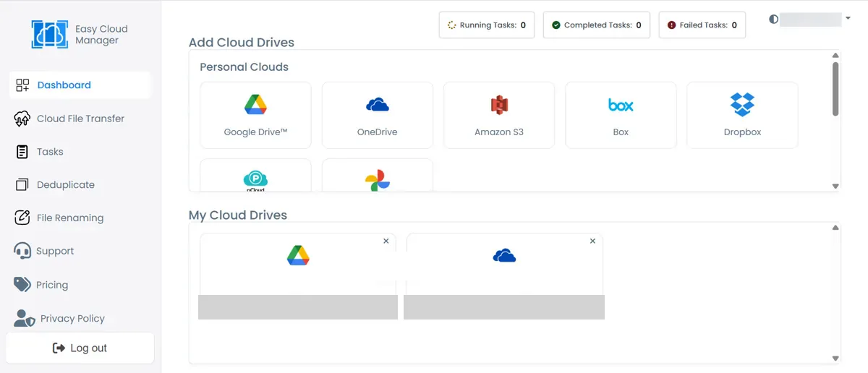
Task: Open Dashboard in the sidebar
Action: 80,85
